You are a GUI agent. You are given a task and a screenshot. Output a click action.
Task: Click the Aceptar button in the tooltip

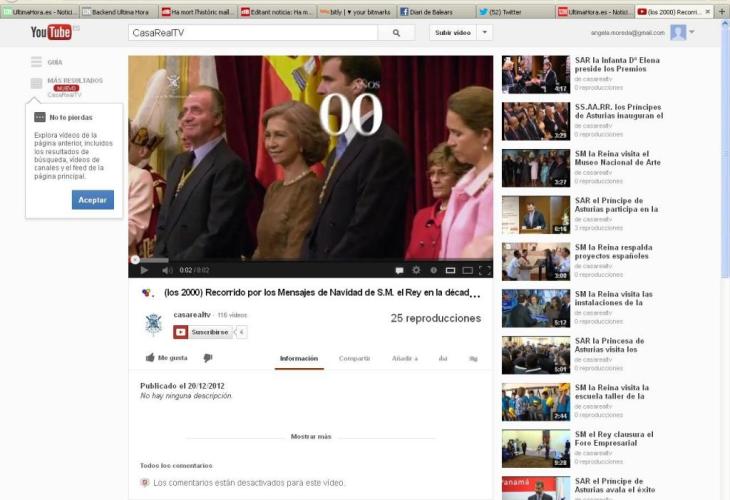pyautogui.click(x=92, y=200)
